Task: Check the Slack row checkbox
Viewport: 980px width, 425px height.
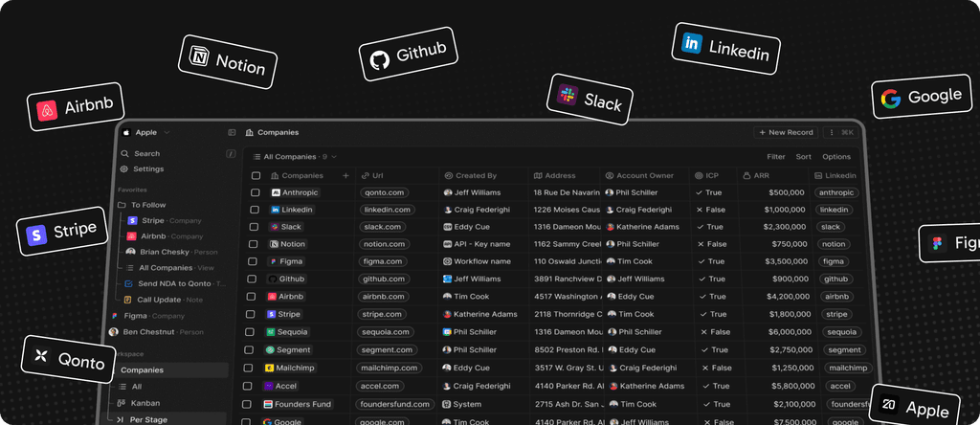Action: pyautogui.click(x=254, y=227)
